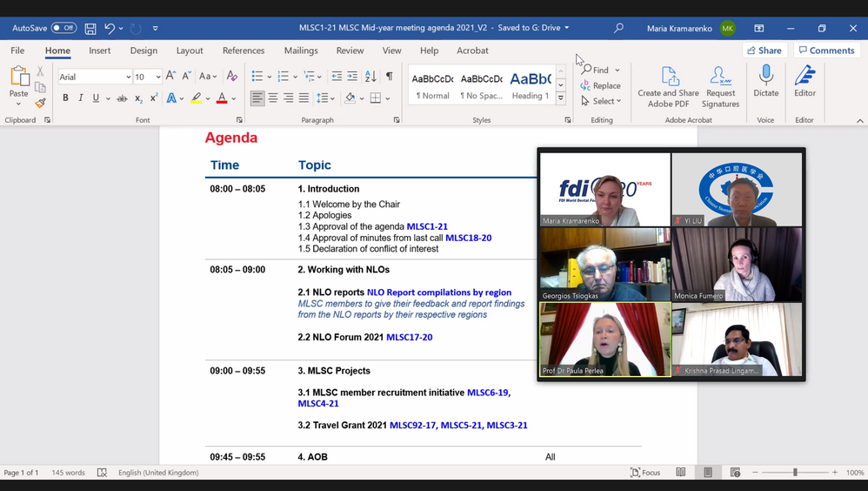
Task: Click the Request Signatures icon
Action: tap(720, 87)
